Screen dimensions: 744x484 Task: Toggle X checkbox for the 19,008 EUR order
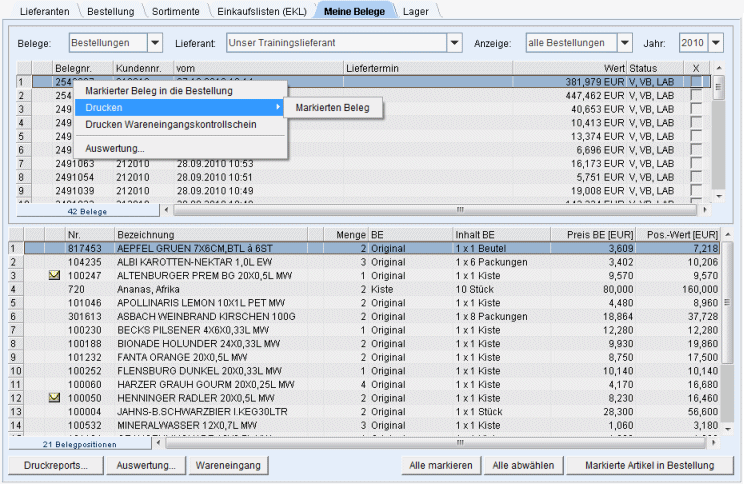(696, 190)
